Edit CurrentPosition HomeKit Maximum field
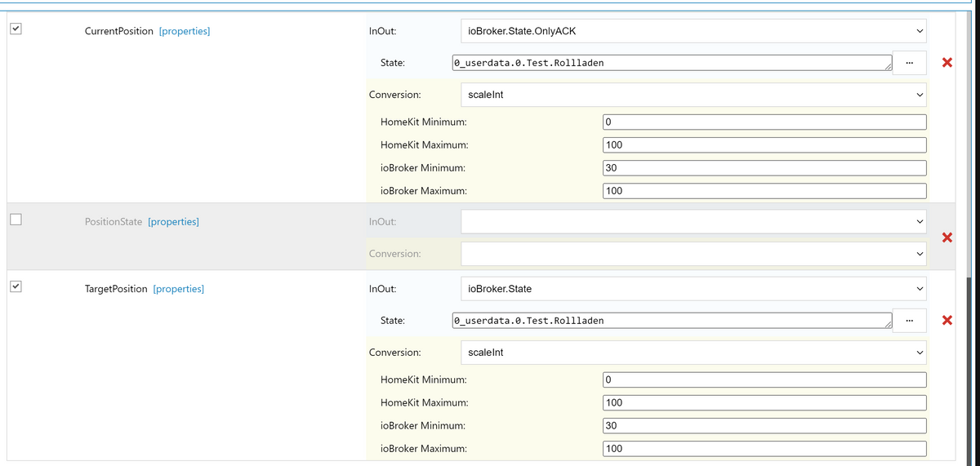 (764, 144)
